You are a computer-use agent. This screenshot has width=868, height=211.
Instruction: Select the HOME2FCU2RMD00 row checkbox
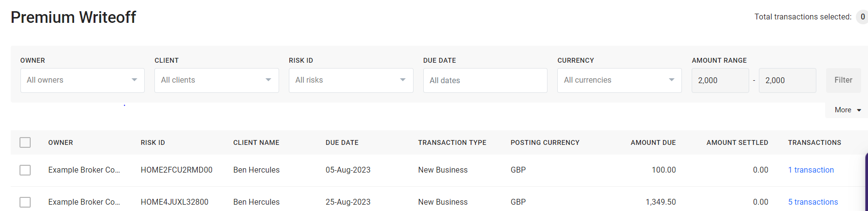(x=25, y=170)
